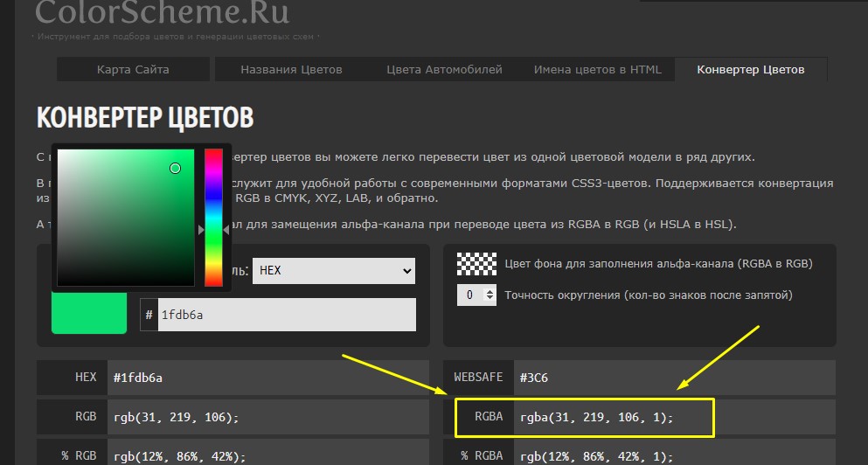This screenshot has width=868, height=465.
Task: Go to Имена цветов в HTML tab
Action: 598,70
